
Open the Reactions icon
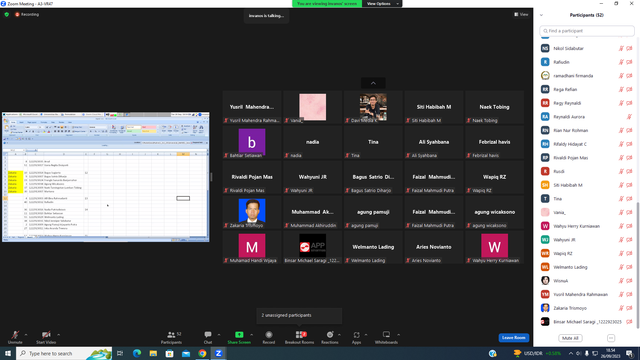tap(330, 335)
